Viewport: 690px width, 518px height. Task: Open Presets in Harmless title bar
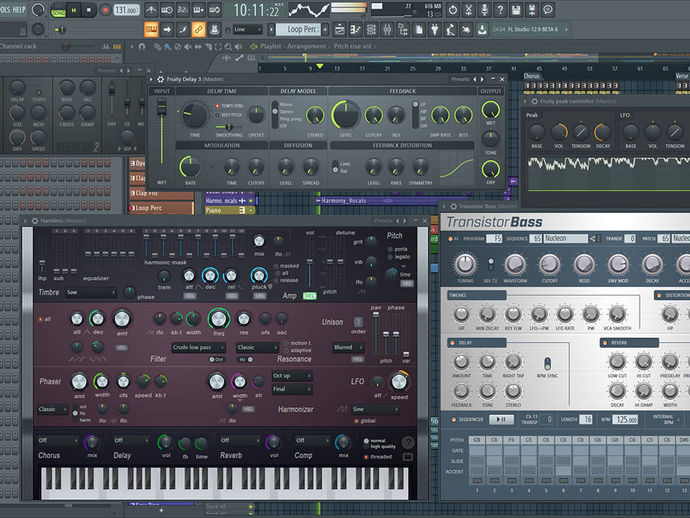pos(383,220)
